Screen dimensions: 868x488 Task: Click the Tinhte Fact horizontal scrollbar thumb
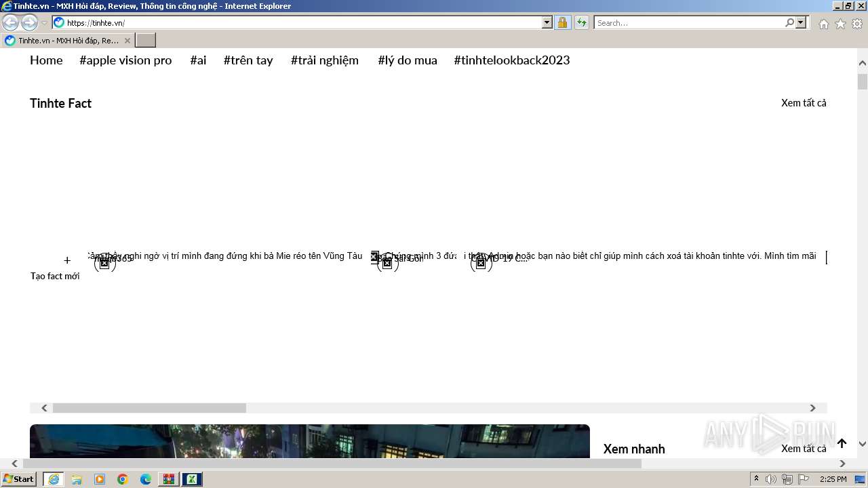[149, 408]
